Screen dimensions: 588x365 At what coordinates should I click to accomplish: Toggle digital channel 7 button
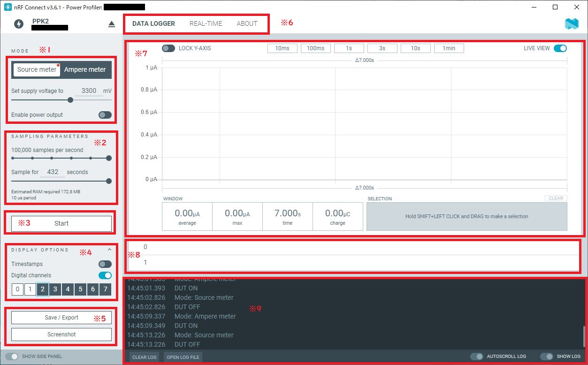[x=106, y=289]
